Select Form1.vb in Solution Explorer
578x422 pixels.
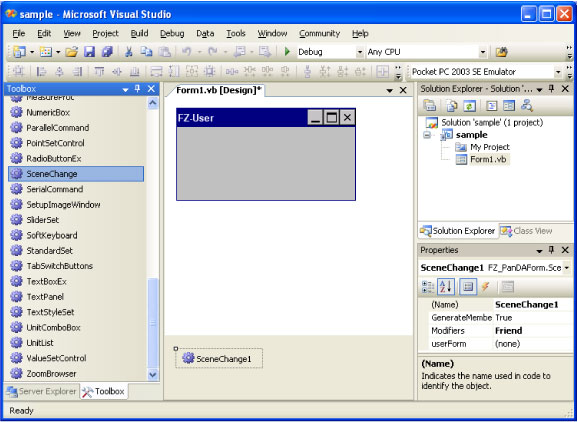click(x=483, y=159)
